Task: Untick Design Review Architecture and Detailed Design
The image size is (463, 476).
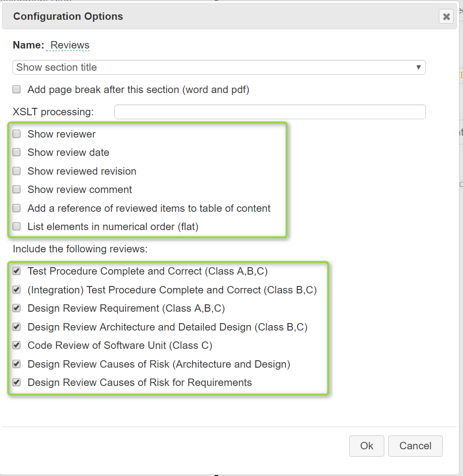Action: click(17, 327)
